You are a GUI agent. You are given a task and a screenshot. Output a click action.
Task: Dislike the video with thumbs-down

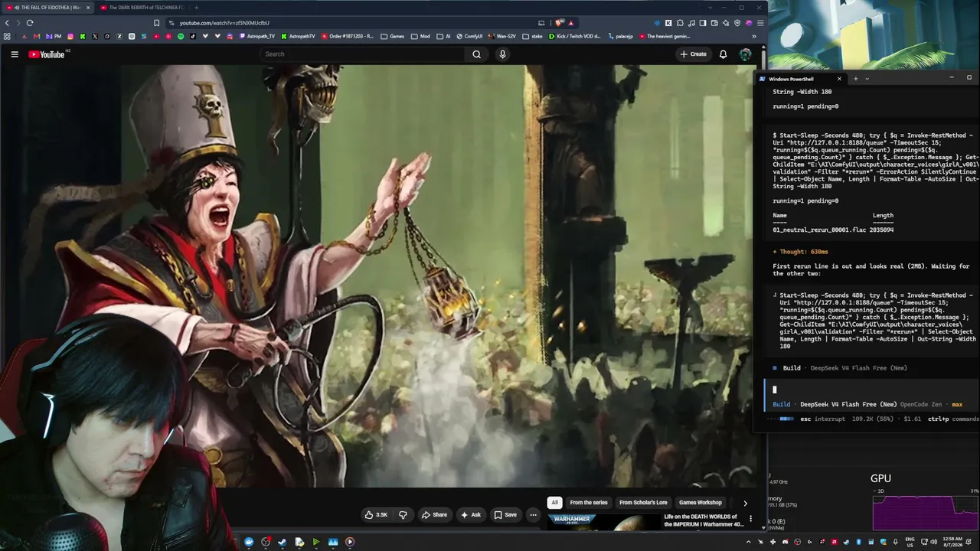(x=403, y=515)
